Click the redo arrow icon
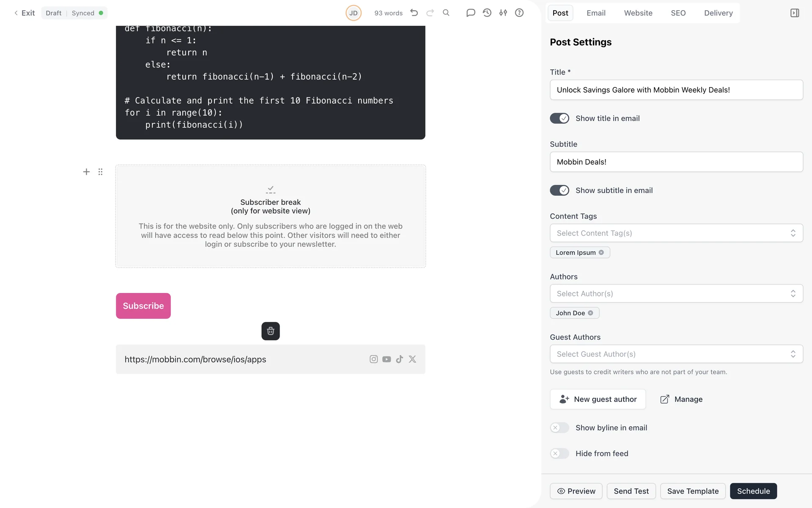Image resolution: width=812 pixels, height=508 pixels. 430,13
